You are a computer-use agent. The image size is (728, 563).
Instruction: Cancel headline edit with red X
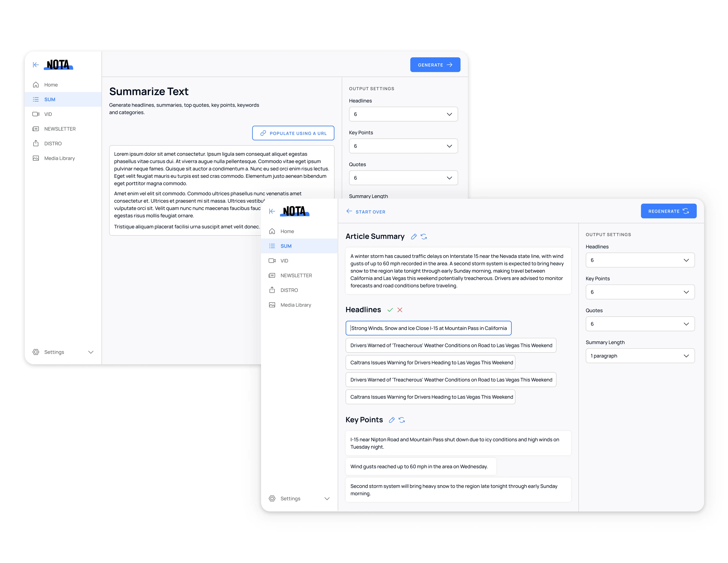[400, 310]
